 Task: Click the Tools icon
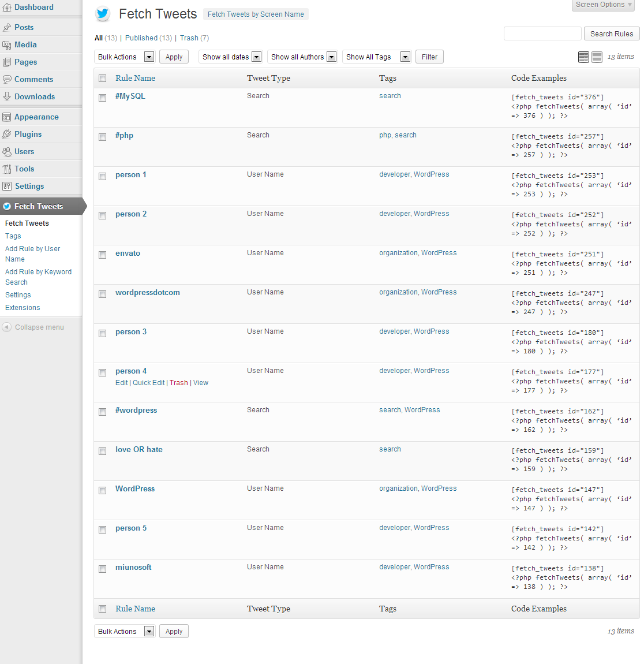coord(7,169)
